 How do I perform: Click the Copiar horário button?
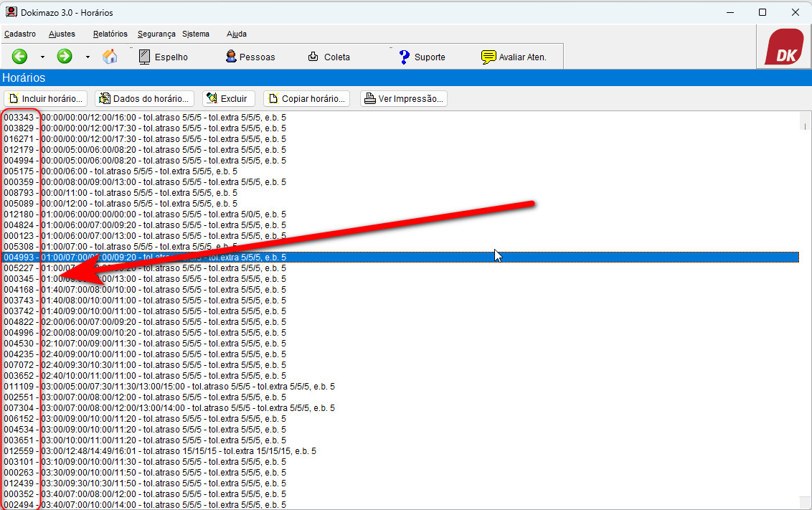[x=306, y=99]
